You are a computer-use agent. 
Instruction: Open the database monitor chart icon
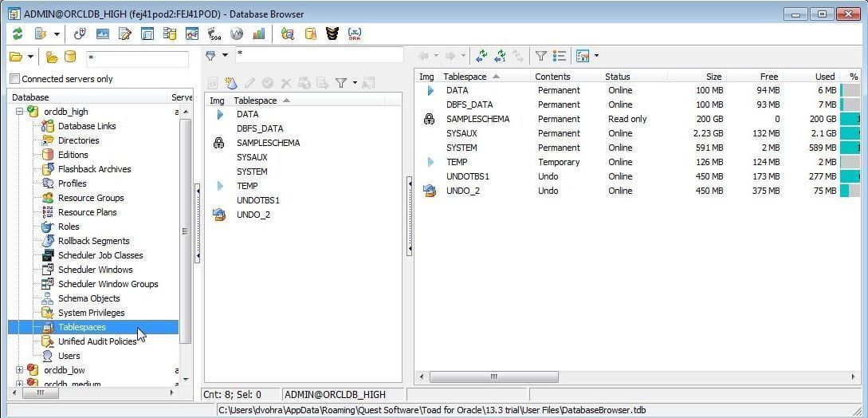102,34
